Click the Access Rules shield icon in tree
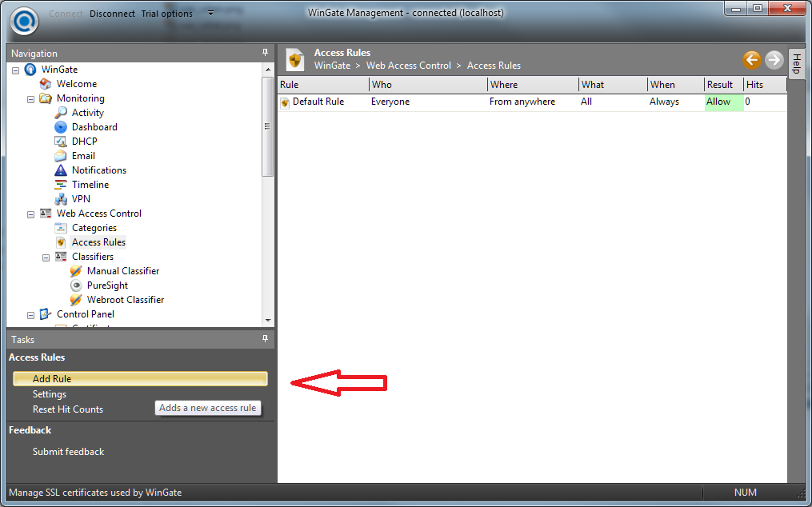This screenshot has width=812, height=507. coord(61,242)
